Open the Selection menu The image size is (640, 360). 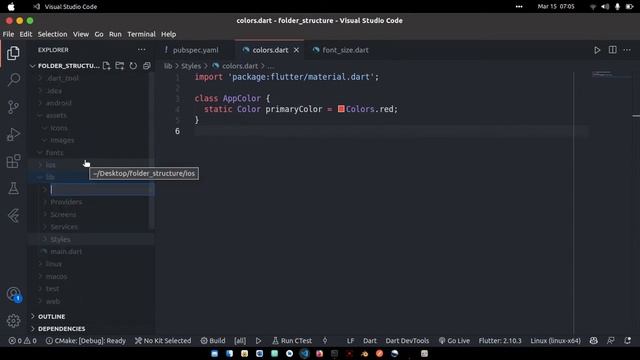click(x=52, y=34)
